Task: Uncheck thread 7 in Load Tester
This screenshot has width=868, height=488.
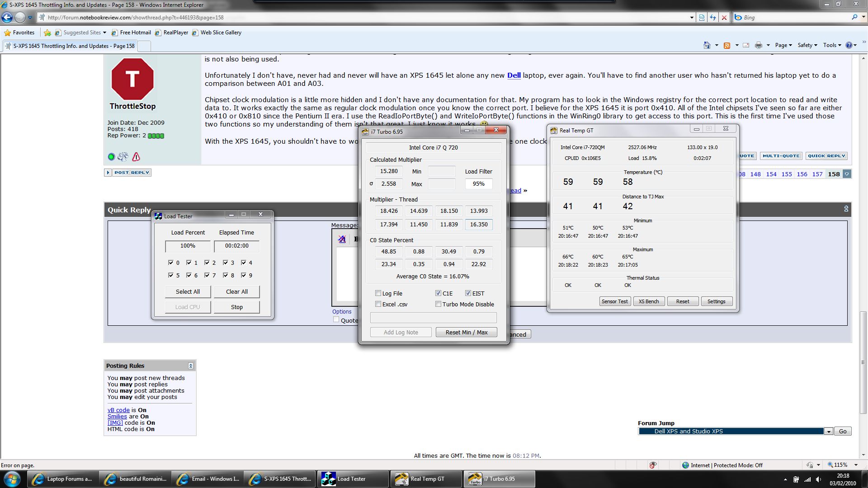Action: [x=207, y=275]
